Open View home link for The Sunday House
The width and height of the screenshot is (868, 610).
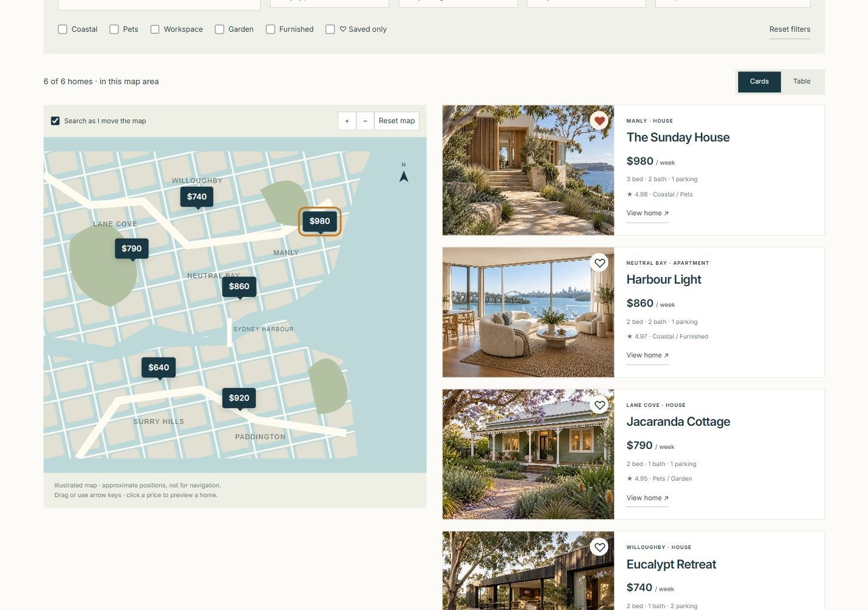point(647,213)
